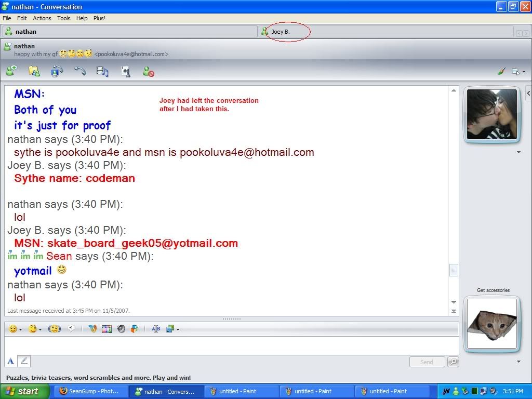Open the AB change font icon
Screen dimensions: 532x399
coord(156,329)
